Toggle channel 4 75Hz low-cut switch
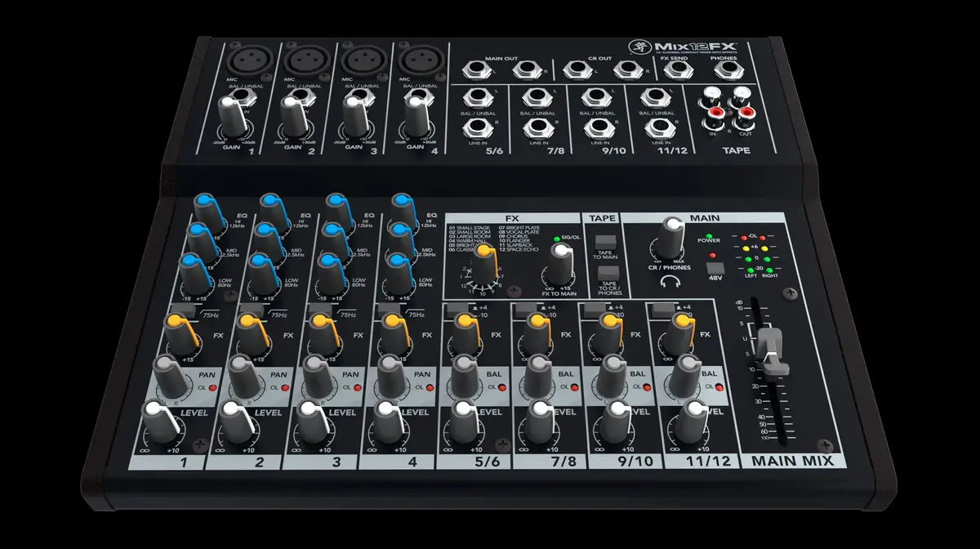The image size is (980, 549). pyautogui.click(x=390, y=308)
